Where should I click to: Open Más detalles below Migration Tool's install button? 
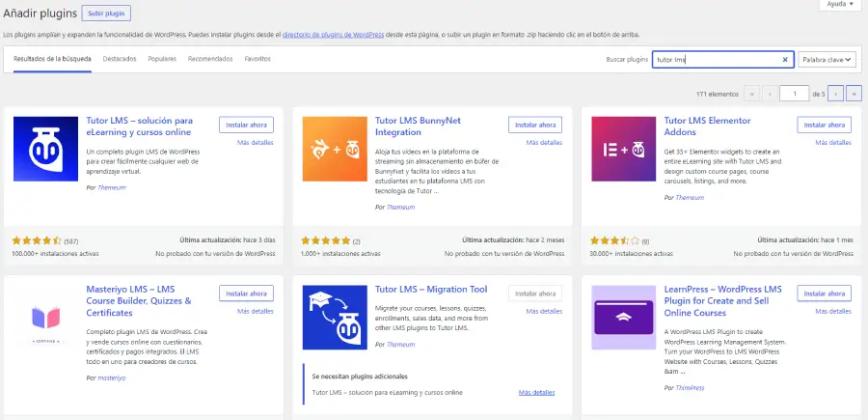click(544, 312)
